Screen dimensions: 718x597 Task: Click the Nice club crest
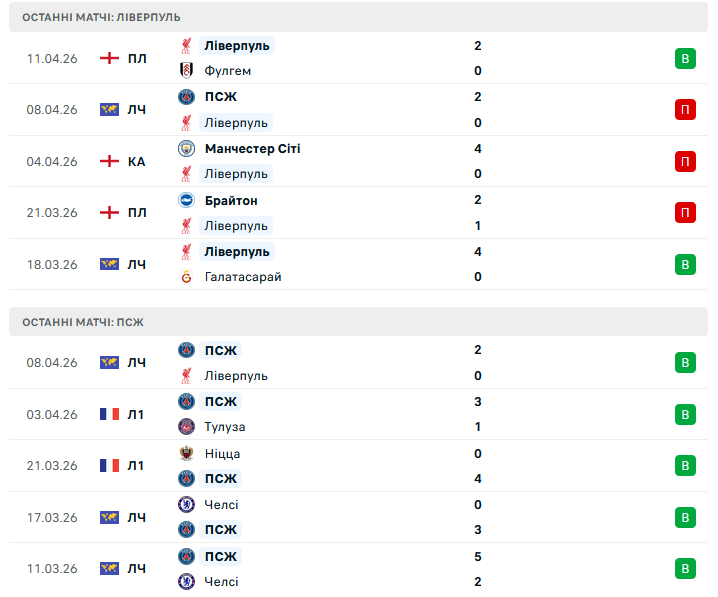186,453
